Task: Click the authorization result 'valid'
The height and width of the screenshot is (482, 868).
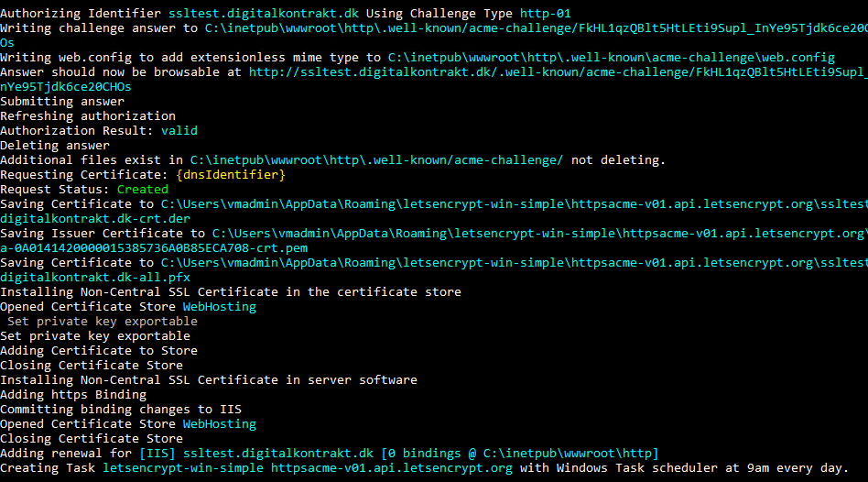Action: 179,131
